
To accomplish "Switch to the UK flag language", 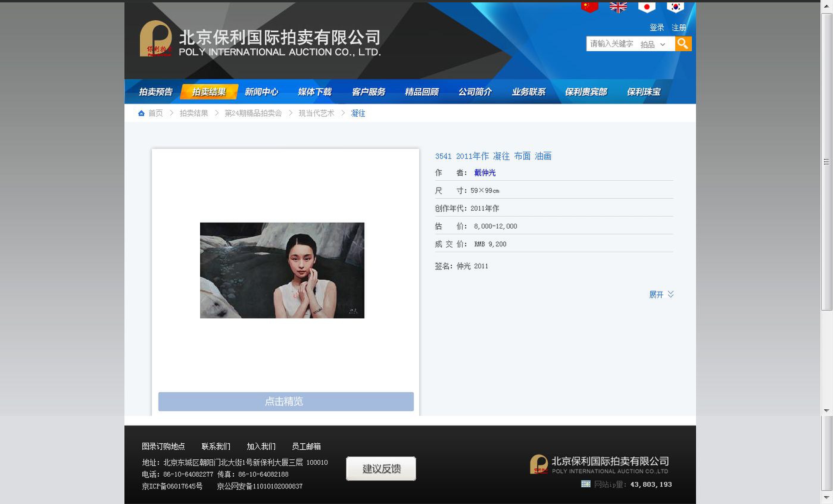I will 618,7.
